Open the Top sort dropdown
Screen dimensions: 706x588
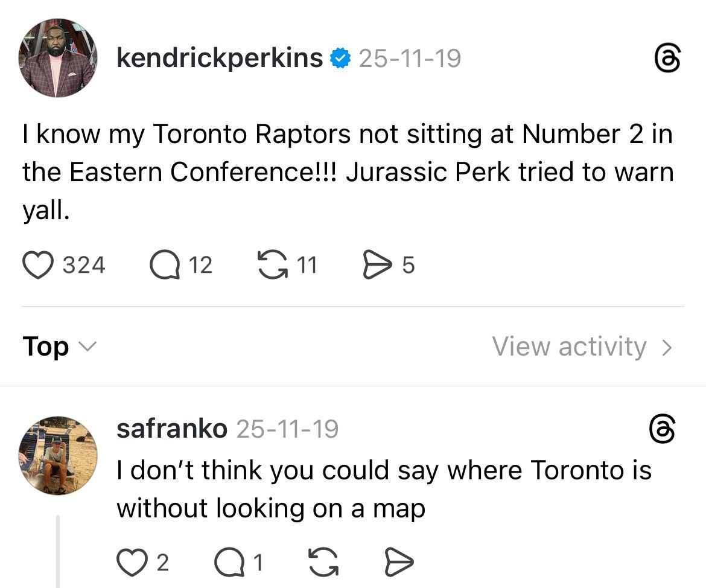tap(46, 347)
